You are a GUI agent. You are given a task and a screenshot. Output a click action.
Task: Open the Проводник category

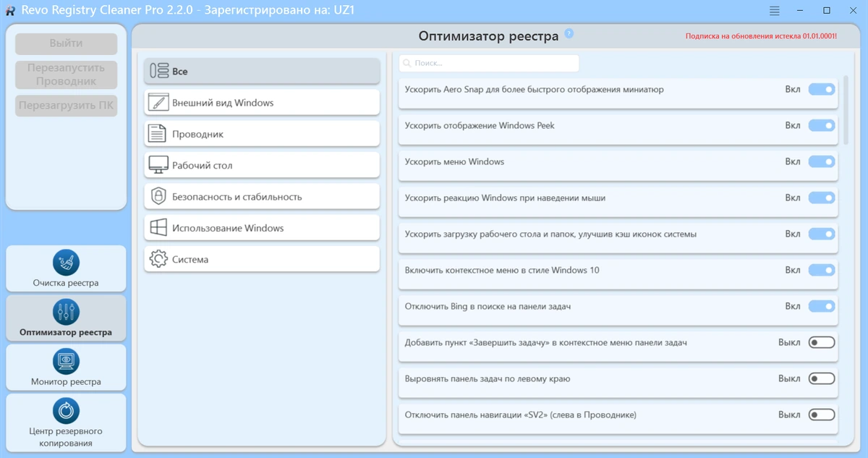pos(262,134)
